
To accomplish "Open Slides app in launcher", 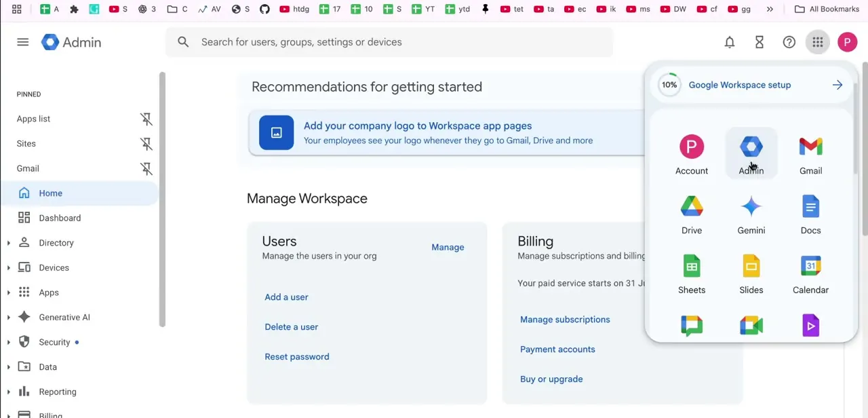I will (x=751, y=274).
